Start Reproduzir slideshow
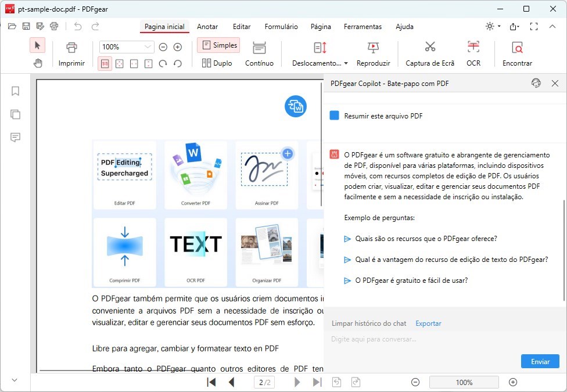567x392 pixels. click(x=373, y=54)
